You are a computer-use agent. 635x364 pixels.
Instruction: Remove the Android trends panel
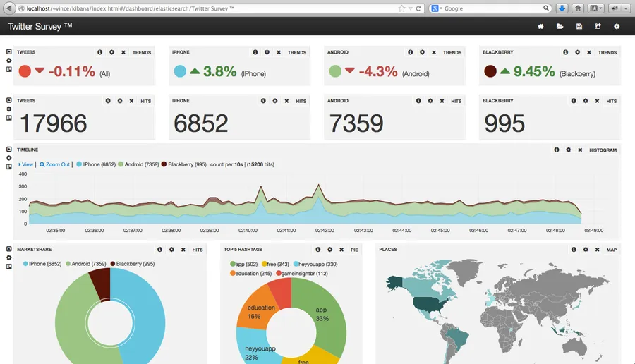[434, 52]
